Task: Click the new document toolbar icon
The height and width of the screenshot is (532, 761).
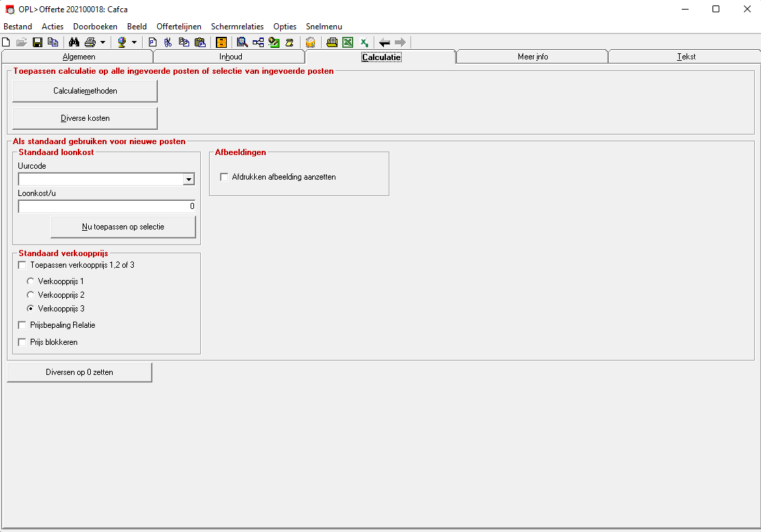Action: tap(6, 42)
